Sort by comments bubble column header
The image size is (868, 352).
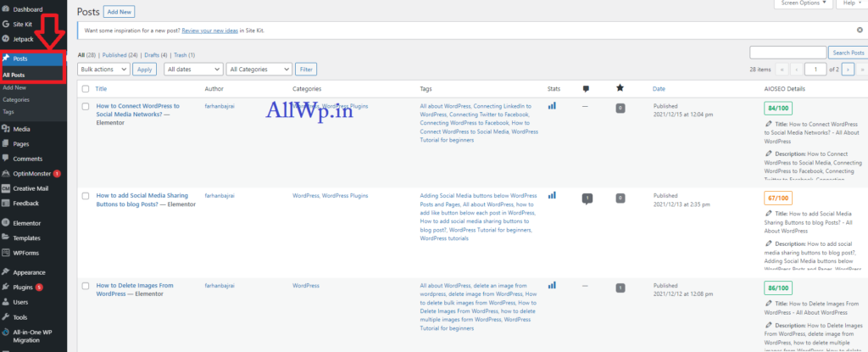click(x=587, y=89)
